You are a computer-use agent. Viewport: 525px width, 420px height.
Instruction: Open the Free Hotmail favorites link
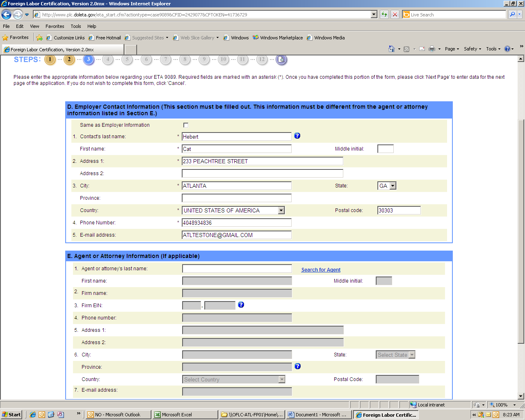(108, 38)
